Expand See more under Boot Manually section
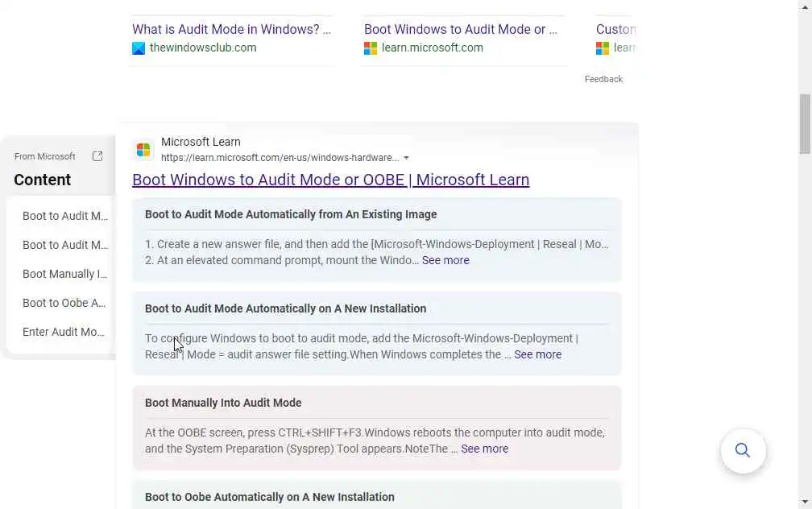Screen dimensions: 812x509 coord(484,449)
